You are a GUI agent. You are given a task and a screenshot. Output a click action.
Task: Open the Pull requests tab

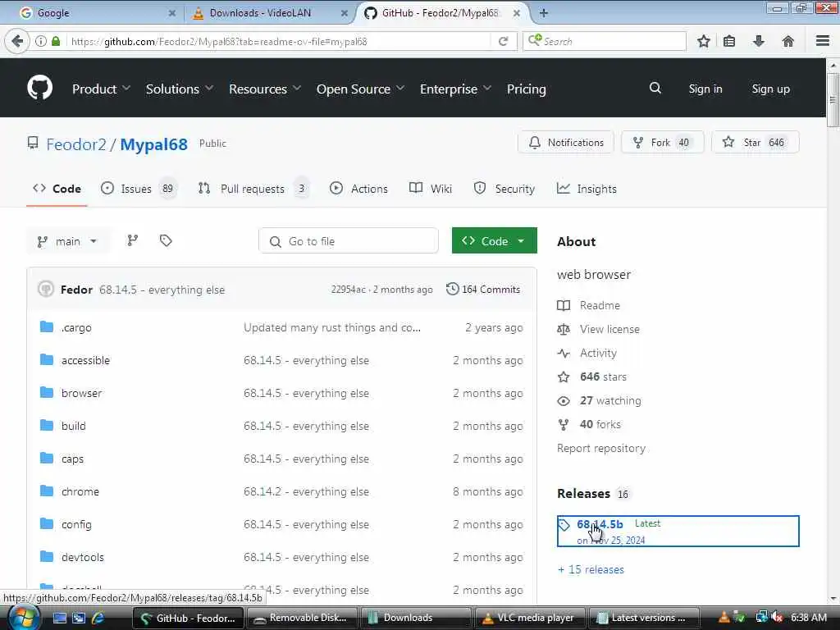253,189
